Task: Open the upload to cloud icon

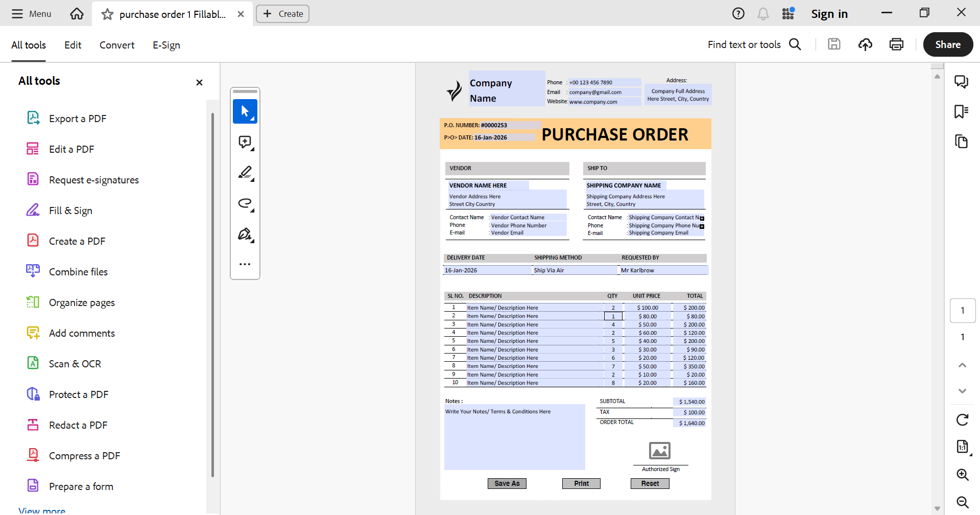Action: (865, 44)
